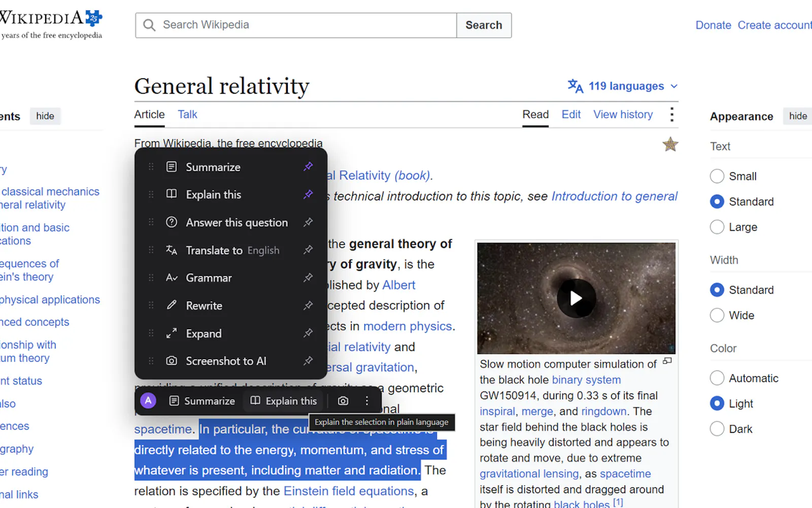Click Summarize in the floating toolbar

(x=202, y=401)
